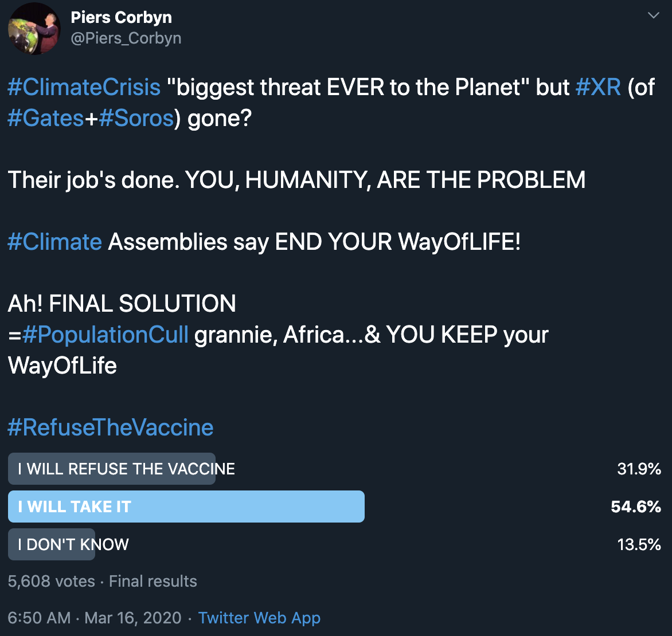The width and height of the screenshot is (672, 636).
Task: Click the #RefuseTheVaccine hashtag
Action: pos(111,427)
